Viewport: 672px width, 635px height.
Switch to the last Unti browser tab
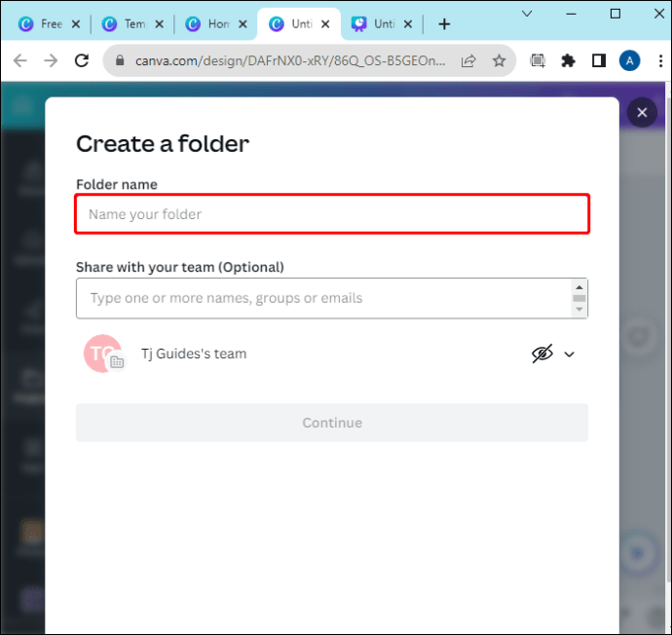[x=373, y=24]
